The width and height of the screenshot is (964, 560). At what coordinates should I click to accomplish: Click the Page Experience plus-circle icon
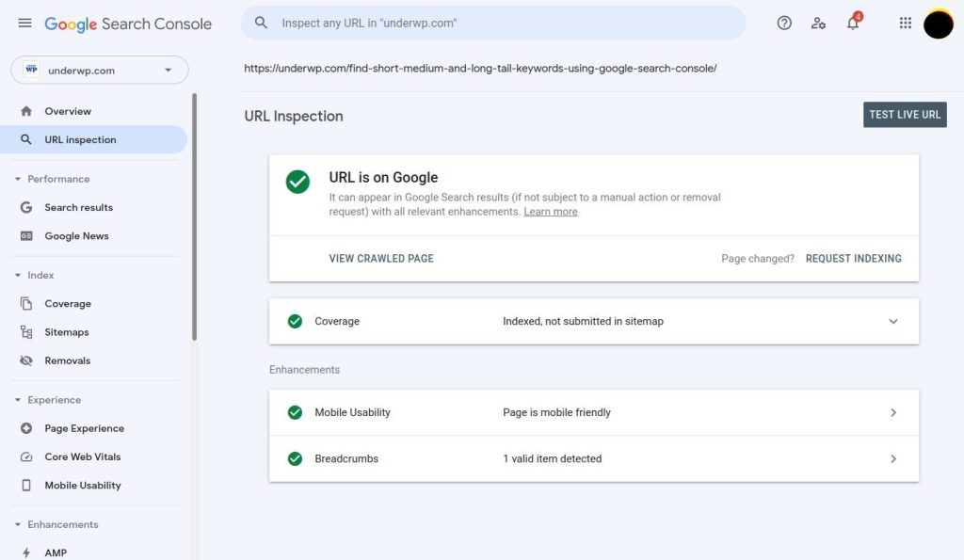coord(25,428)
